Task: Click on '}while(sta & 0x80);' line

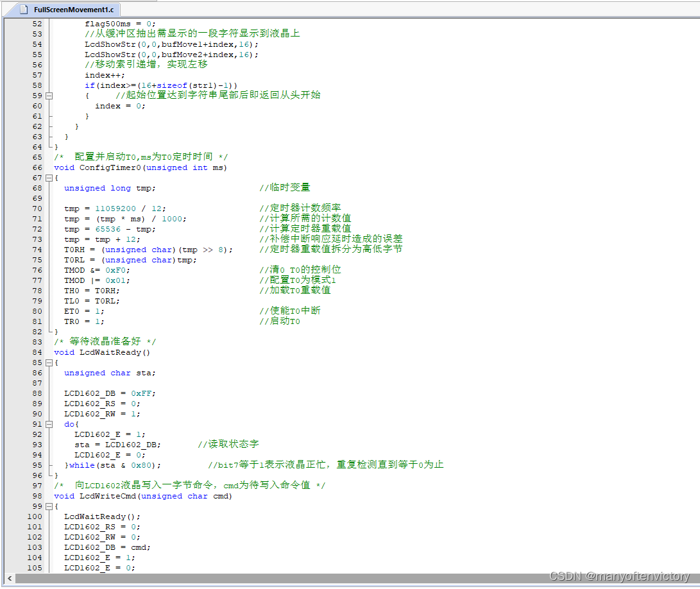Action: point(112,465)
